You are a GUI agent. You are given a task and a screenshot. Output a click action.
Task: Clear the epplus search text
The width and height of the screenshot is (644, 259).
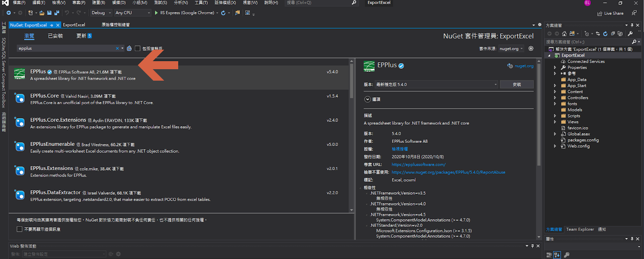pyautogui.click(x=117, y=48)
